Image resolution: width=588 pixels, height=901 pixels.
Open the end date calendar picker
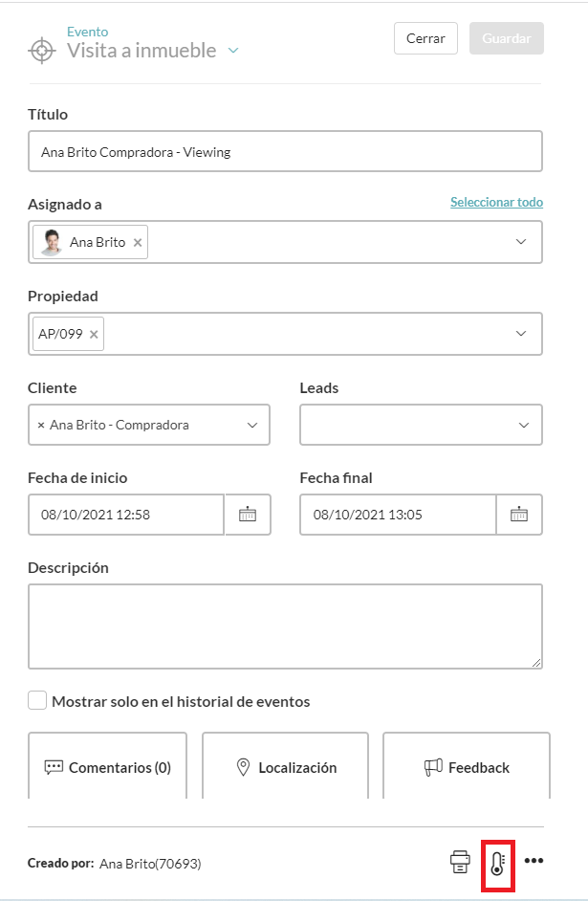(519, 515)
